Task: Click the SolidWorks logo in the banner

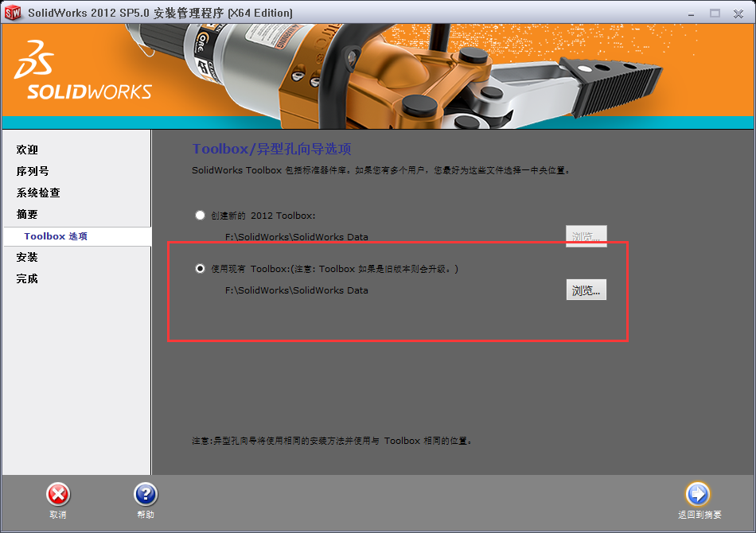Action: (83, 70)
